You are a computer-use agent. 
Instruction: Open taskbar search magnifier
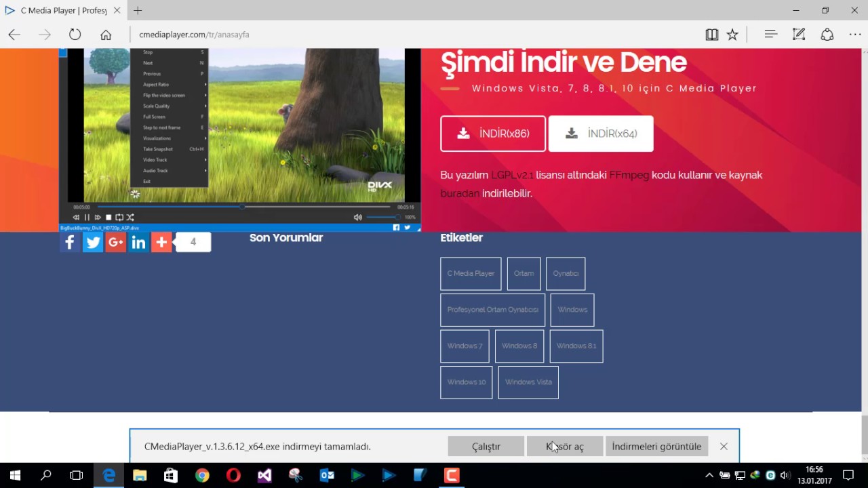pos(46,475)
